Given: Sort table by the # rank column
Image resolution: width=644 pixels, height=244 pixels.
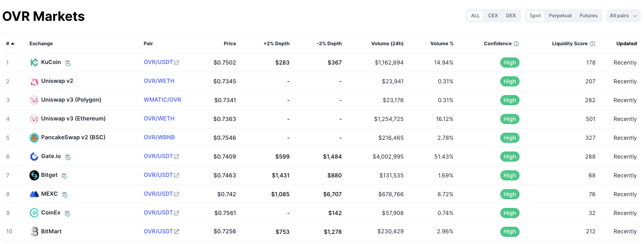Looking at the screenshot, I should coord(10,44).
